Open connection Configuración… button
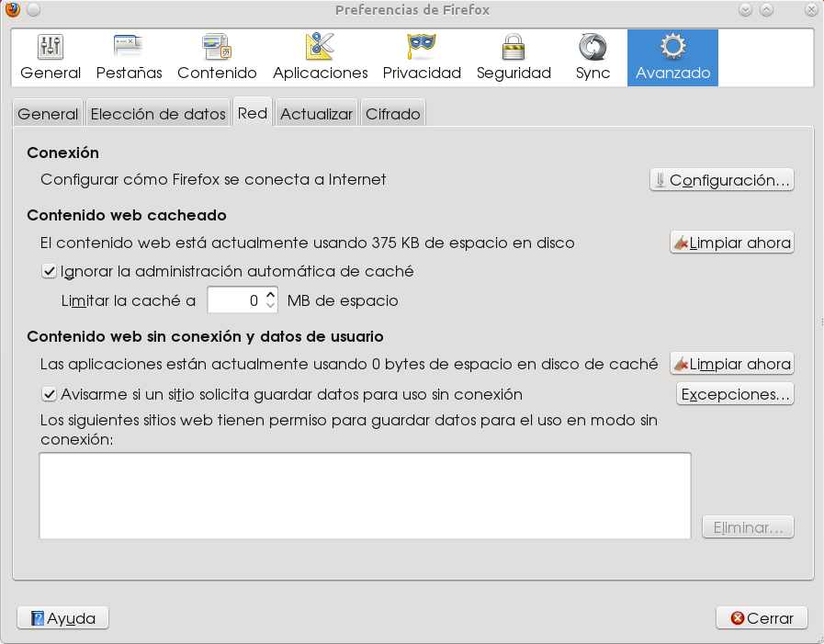This screenshot has height=644, width=824. point(721,180)
